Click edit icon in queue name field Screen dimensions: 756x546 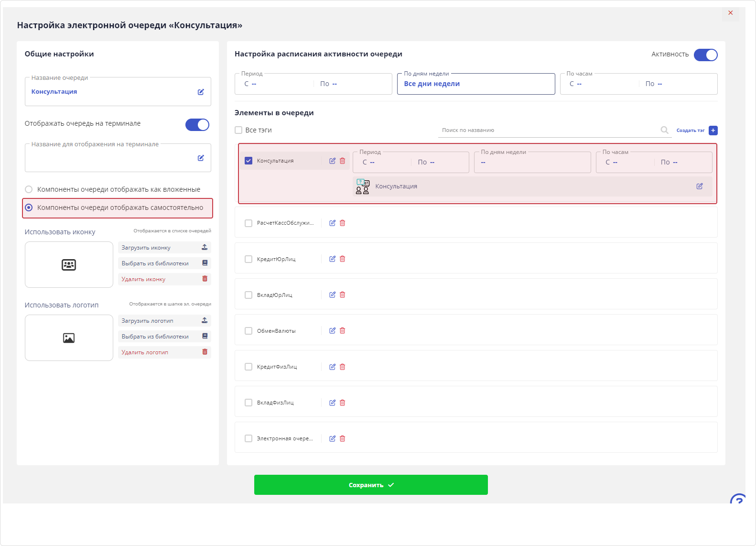pyautogui.click(x=201, y=92)
